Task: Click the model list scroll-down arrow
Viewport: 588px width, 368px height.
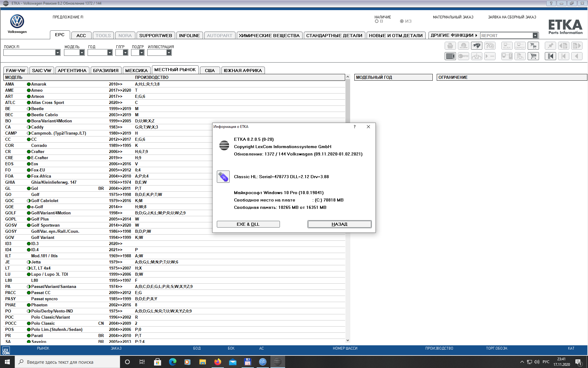Action: pos(348,340)
